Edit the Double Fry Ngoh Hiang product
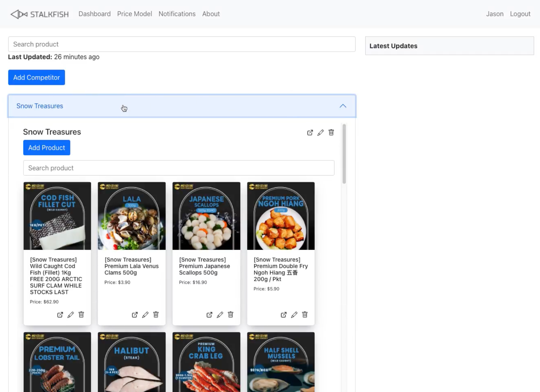The width and height of the screenshot is (540, 392). (x=294, y=314)
